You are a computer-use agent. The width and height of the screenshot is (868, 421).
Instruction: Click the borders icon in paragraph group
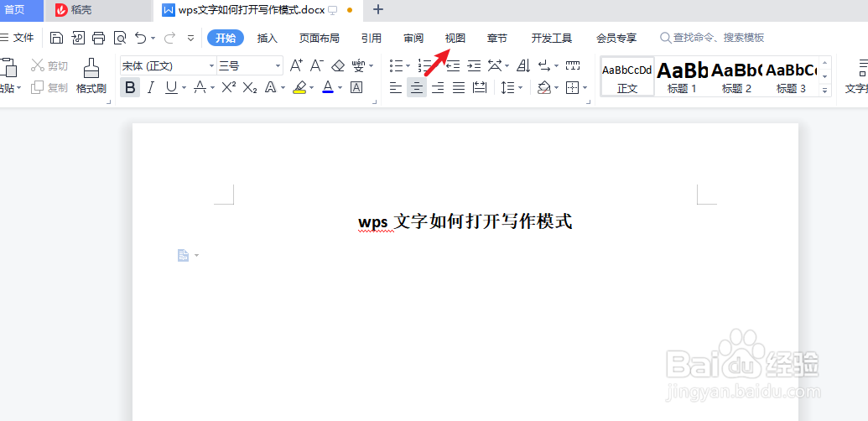coord(573,87)
